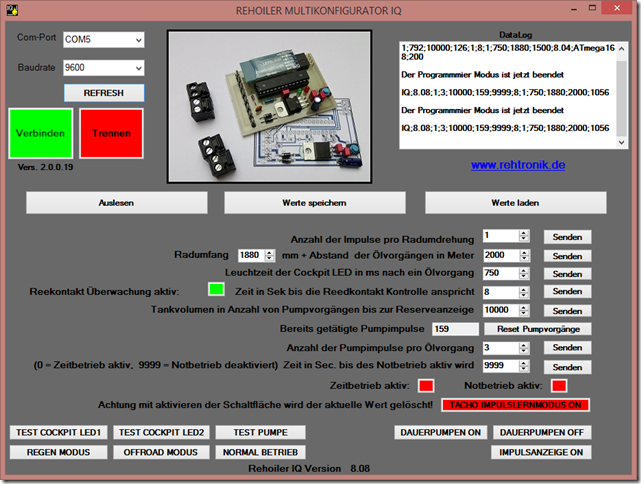Click the application icon in title bar
The width and height of the screenshot is (641, 484).
pyautogui.click(x=12, y=10)
